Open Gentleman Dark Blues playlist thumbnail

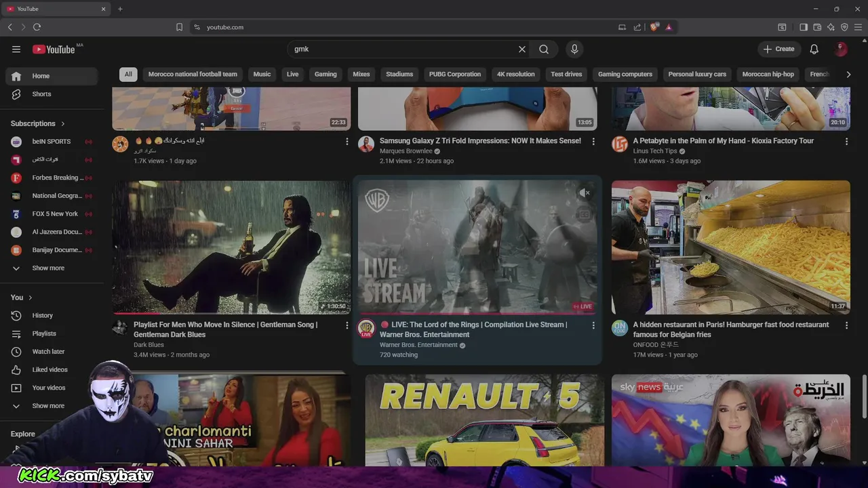coord(231,247)
